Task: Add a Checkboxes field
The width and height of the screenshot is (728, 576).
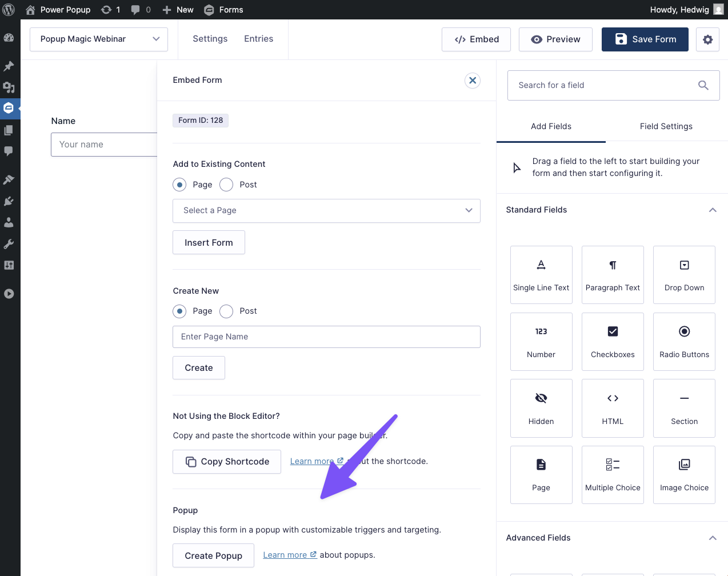Action: [x=613, y=342]
